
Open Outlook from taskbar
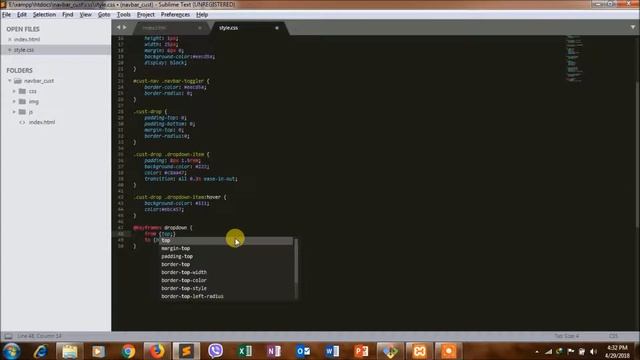coord(303,351)
